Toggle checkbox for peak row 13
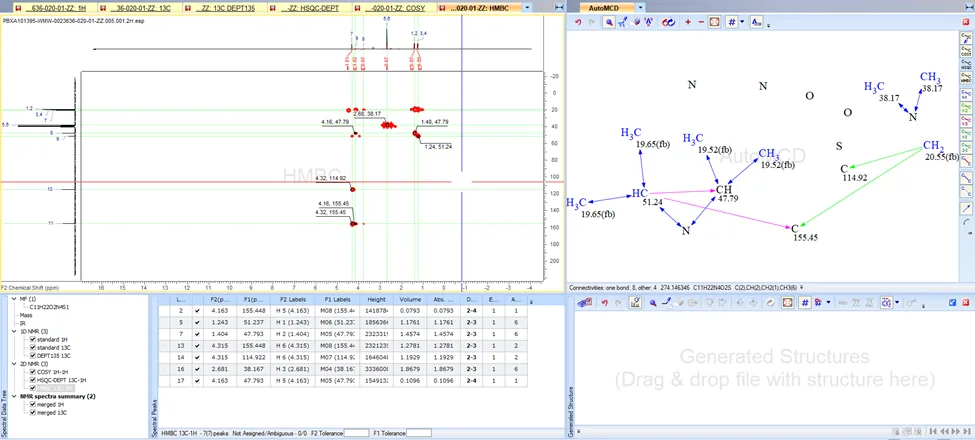This screenshot has height=440, width=975. click(198, 345)
